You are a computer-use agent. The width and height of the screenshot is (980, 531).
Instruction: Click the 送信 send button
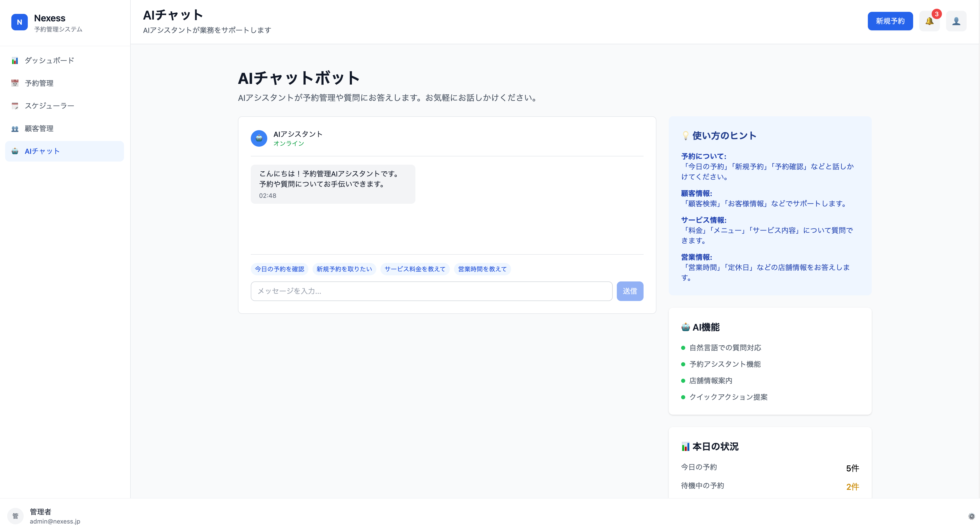pyautogui.click(x=630, y=291)
